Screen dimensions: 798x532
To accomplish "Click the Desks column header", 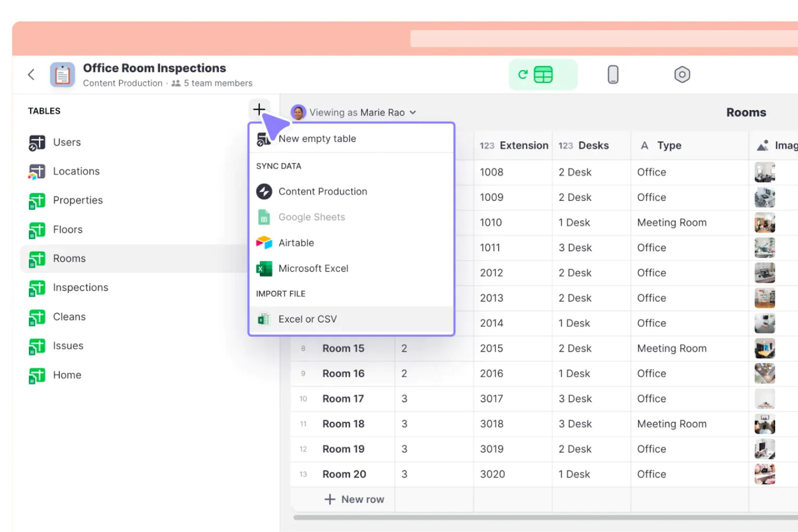I will click(x=592, y=146).
